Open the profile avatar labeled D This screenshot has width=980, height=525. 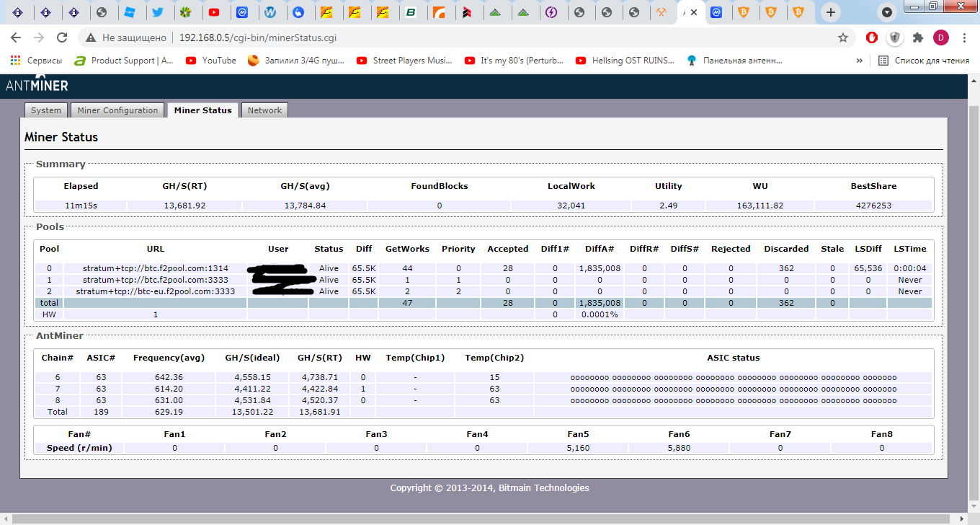940,37
